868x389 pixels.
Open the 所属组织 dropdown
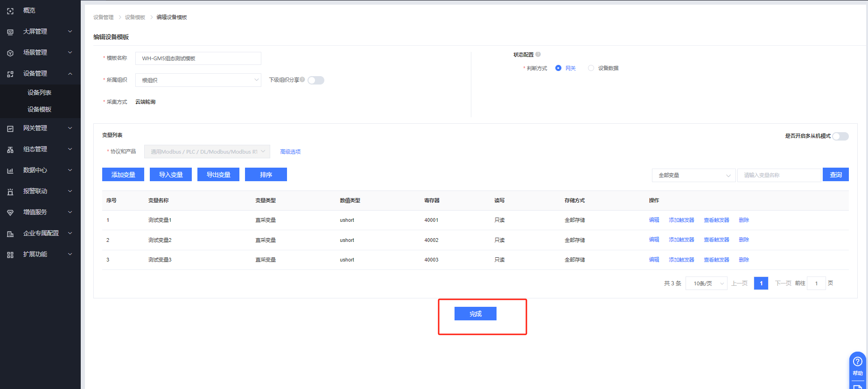[x=198, y=80]
